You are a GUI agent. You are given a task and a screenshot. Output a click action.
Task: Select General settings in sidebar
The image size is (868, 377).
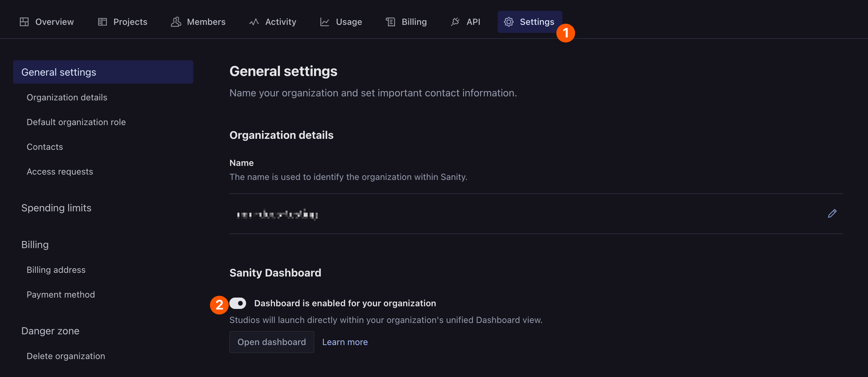[59, 72]
